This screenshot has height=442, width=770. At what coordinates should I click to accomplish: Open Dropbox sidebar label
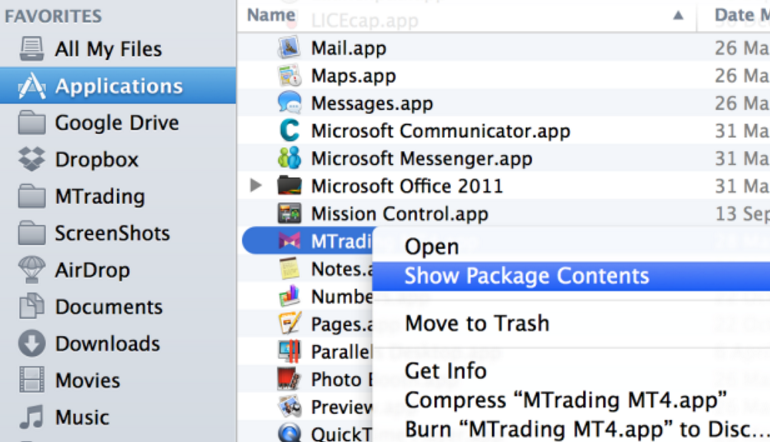click(x=97, y=160)
